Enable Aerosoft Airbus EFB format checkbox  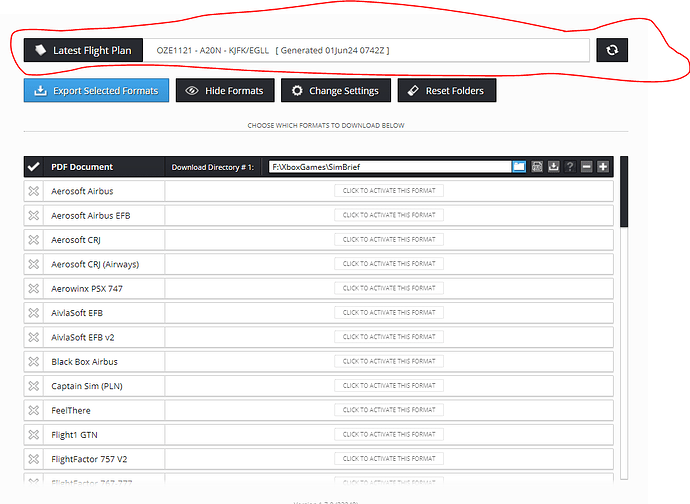point(33,215)
